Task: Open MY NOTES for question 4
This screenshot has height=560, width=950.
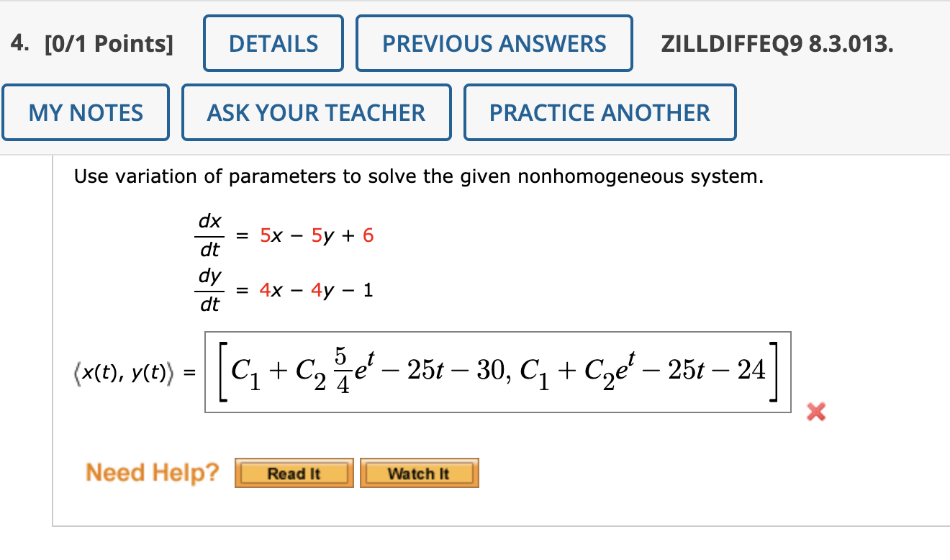Action: 86,112
